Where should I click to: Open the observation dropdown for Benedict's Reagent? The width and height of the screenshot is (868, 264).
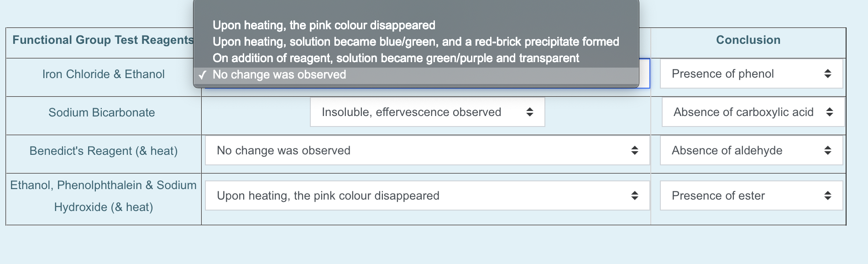point(427,150)
